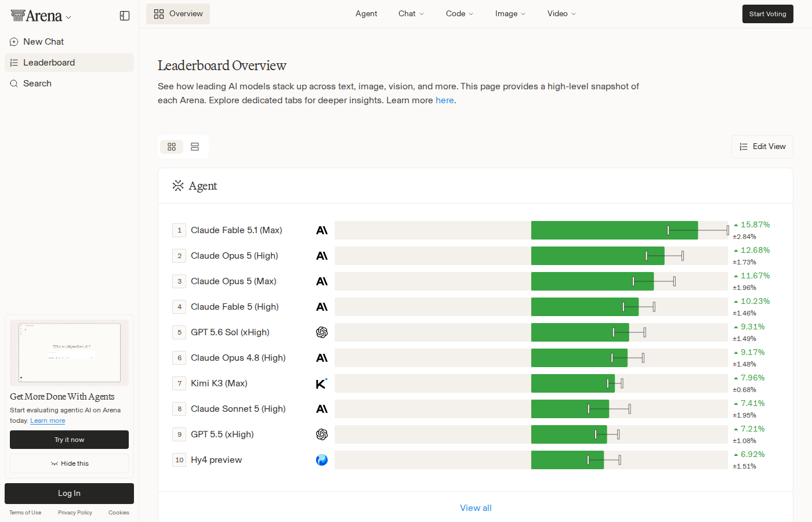This screenshot has height=522, width=812.
Task: Open the Terms of Use link
Action: pyautogui.click(x=26, y=513)
